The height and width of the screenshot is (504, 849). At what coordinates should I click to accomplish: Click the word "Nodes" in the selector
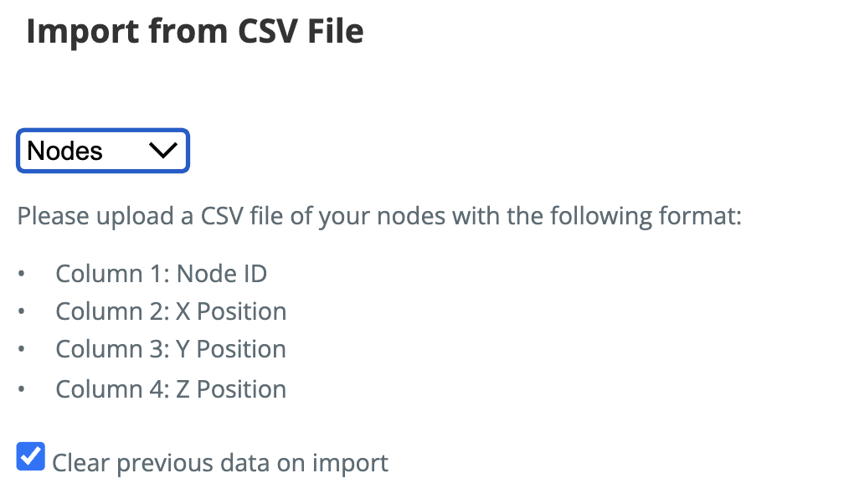(x=65, y=151)
